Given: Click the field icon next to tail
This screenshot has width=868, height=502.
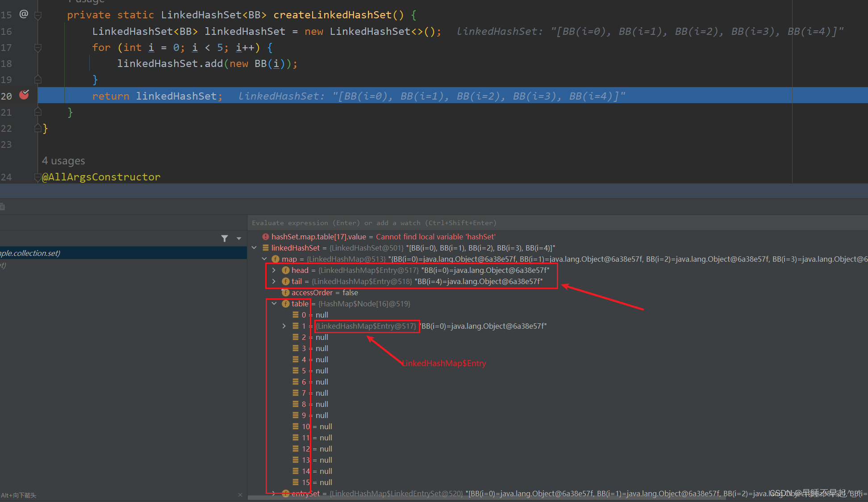Looking at the screenshot, I should [286, 281].
